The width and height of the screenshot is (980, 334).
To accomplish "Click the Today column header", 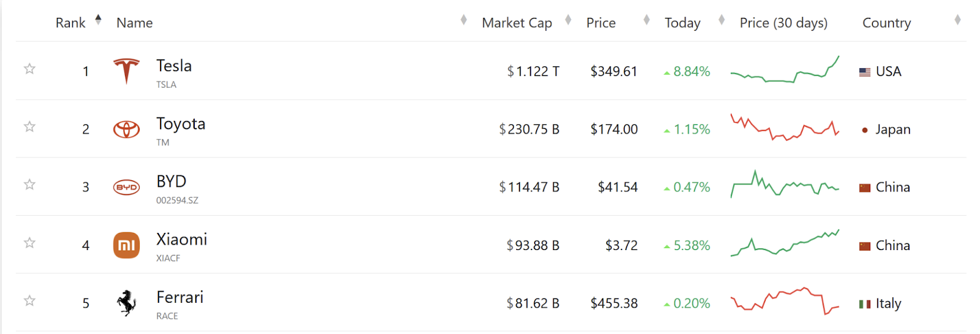I will (682, 23).
